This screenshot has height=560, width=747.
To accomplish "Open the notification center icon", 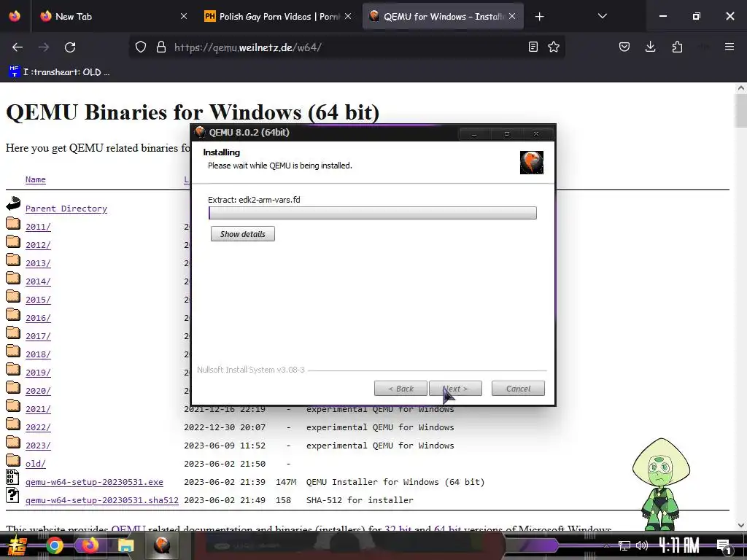I will click(x=724, y=546).
